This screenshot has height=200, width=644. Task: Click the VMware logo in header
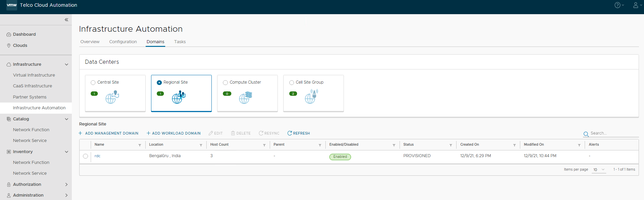click(x=12, y=5)
